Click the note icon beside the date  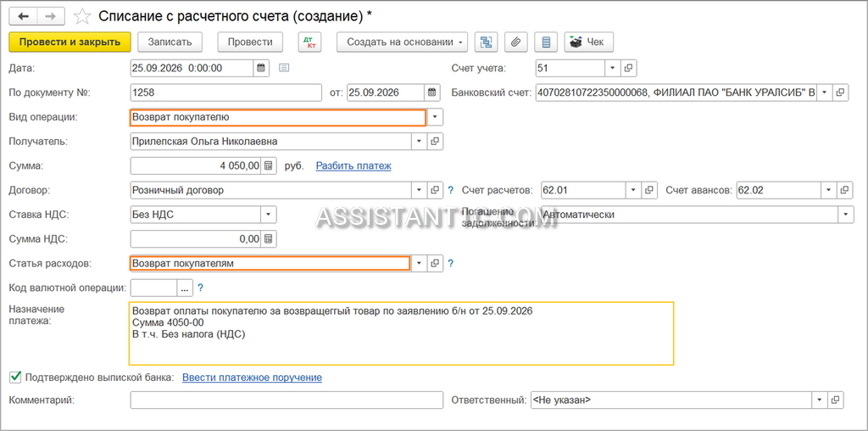[x=284, y=68]
